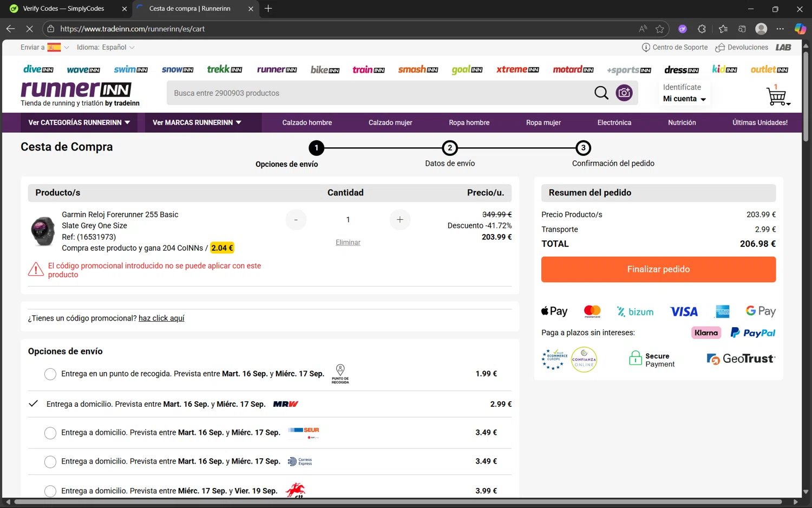This screenshot has height=508, width=812.
Task: Go to dressINN store logo
Action: tap(681, 70)
